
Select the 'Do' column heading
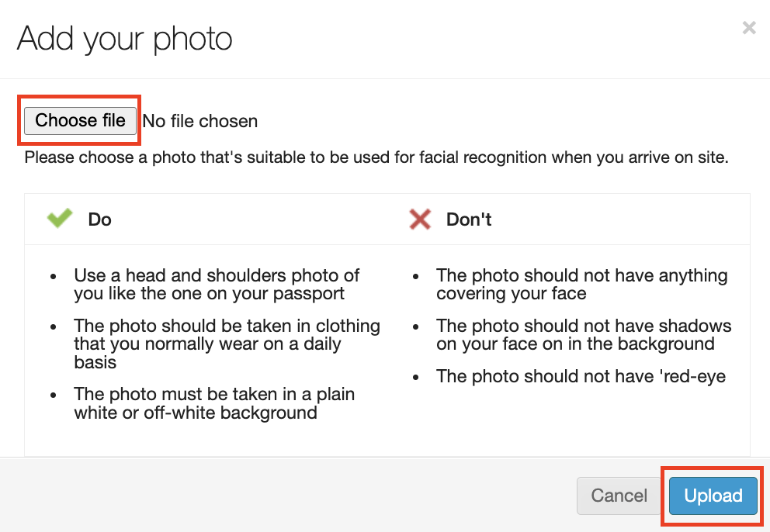[99, 219]
